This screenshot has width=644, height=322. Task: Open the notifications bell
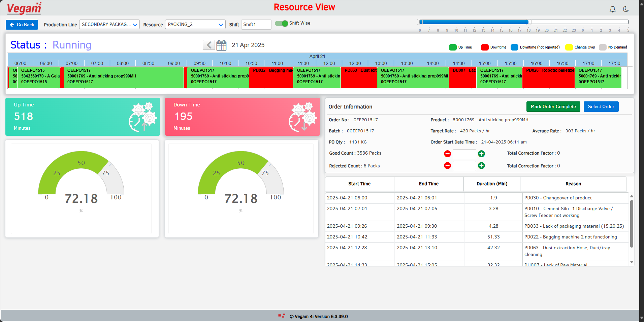613,9
